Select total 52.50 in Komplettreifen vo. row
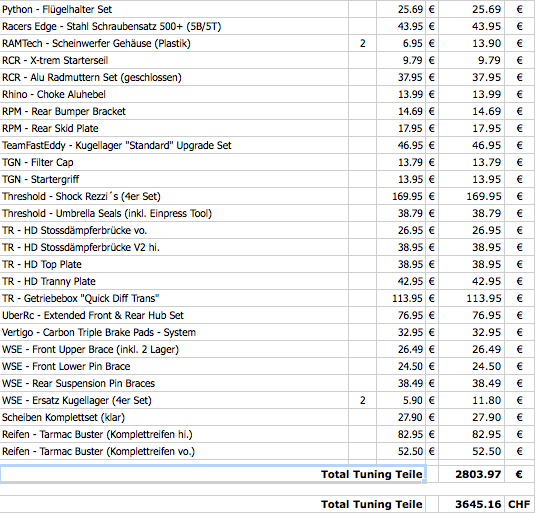The width and height of the screenshot is (537, 513). (472, 451)
